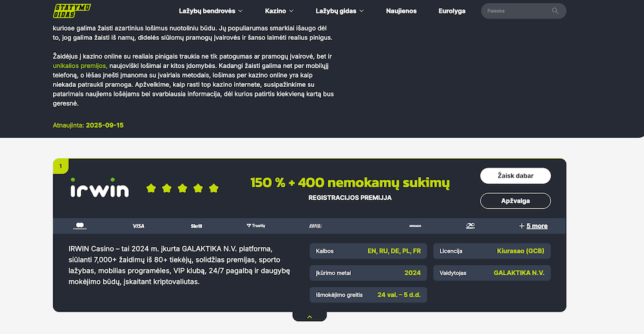The image size is (644, 334).
Task: Click the Neteller payment icon
Action: [415, 226]
